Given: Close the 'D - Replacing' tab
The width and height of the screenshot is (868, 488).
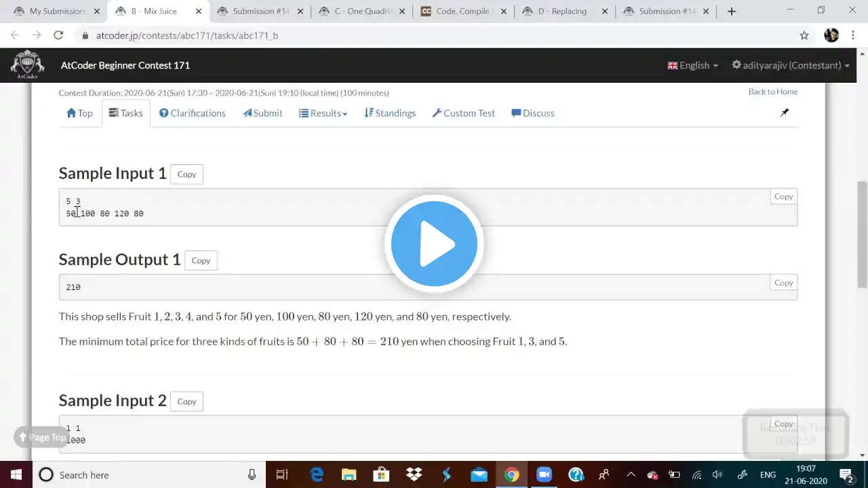Looking at the screenshot, I should [x=605, y=11].
